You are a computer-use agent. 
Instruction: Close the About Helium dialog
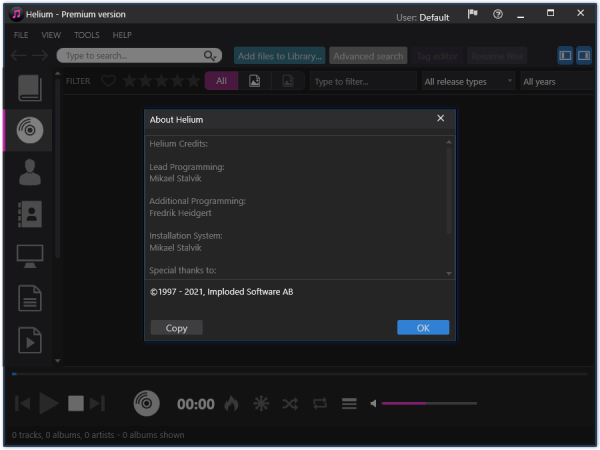(x=440, y=118)
